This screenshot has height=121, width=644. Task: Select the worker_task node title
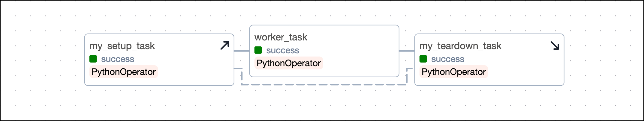(x=281, y=37)
